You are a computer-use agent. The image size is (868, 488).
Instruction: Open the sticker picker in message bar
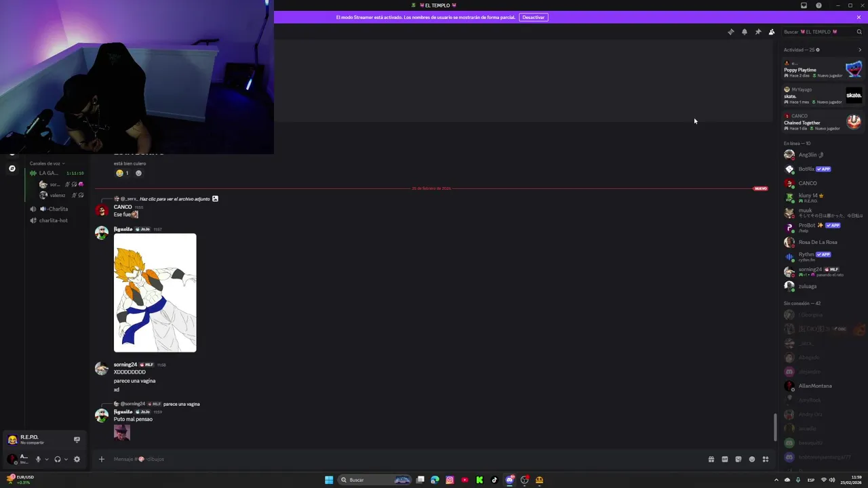tap(738, 459)
